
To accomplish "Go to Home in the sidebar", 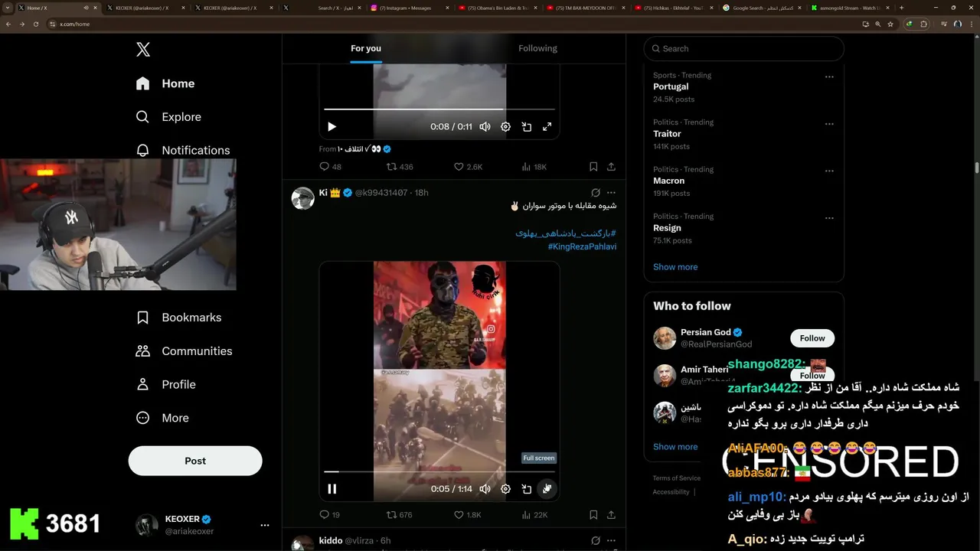I will point(165,83).
